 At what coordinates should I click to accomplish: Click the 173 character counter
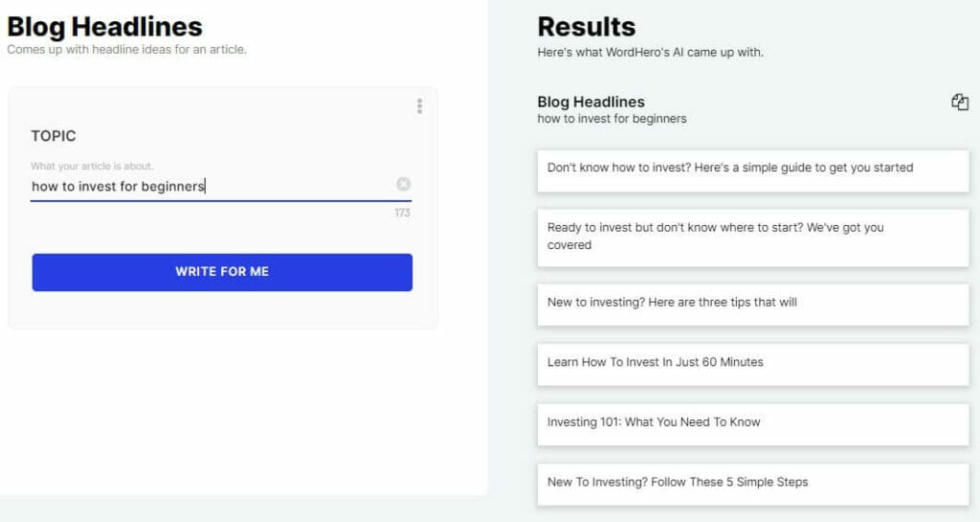click(x=402, y=213)
